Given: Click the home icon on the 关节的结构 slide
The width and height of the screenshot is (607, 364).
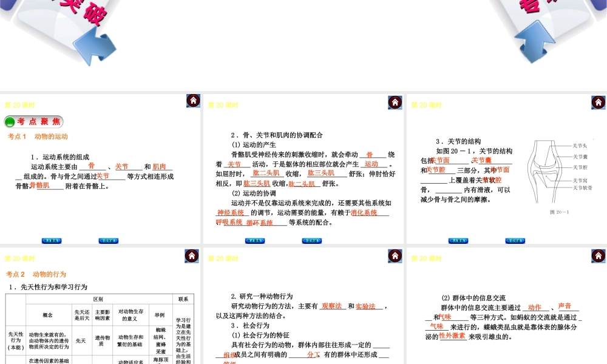Looking at the screenshot, I should click(598, 102).
